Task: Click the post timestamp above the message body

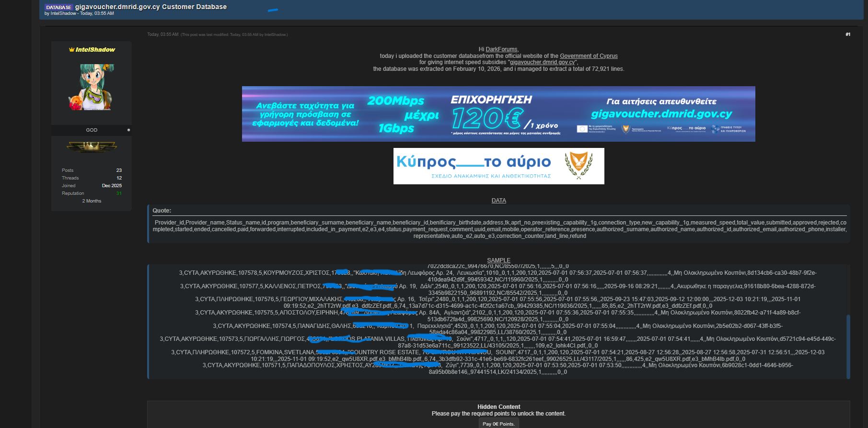Action: point(163,34)
